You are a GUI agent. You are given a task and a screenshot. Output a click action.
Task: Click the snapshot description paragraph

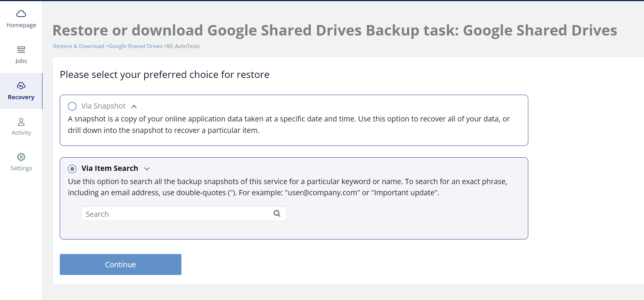289,125
